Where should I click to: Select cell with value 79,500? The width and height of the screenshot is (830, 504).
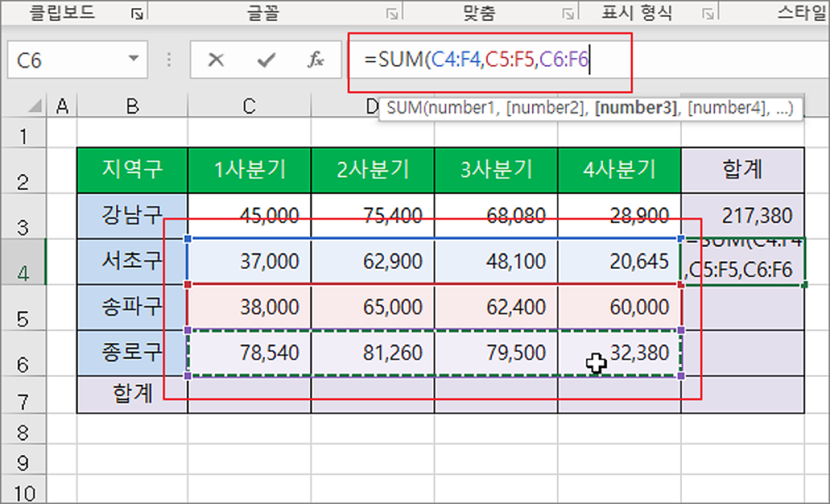[x=496, y=353]
